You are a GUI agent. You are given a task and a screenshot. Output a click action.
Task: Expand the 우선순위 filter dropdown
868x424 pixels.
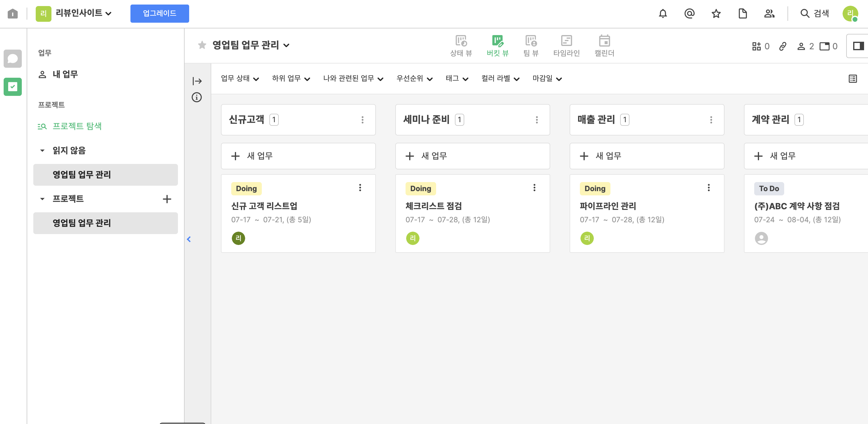pyautogui.click(x=414, y=78)
